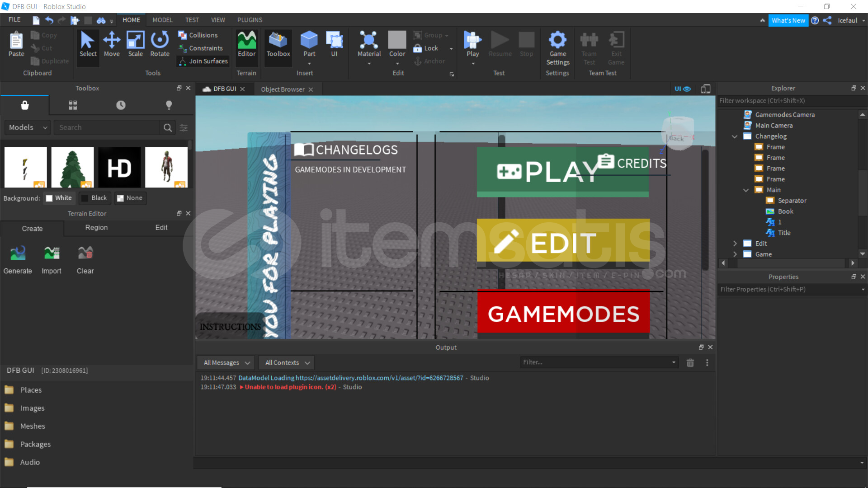Select the pine tree model thumbnail
The height and width of the screenshot is (488, 868).
tap(72, 167)
